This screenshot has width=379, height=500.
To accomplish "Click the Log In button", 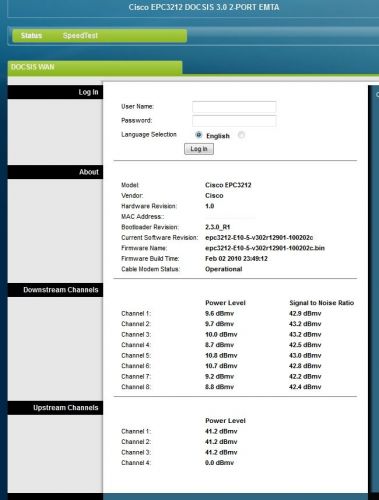I will click(199, 149).
